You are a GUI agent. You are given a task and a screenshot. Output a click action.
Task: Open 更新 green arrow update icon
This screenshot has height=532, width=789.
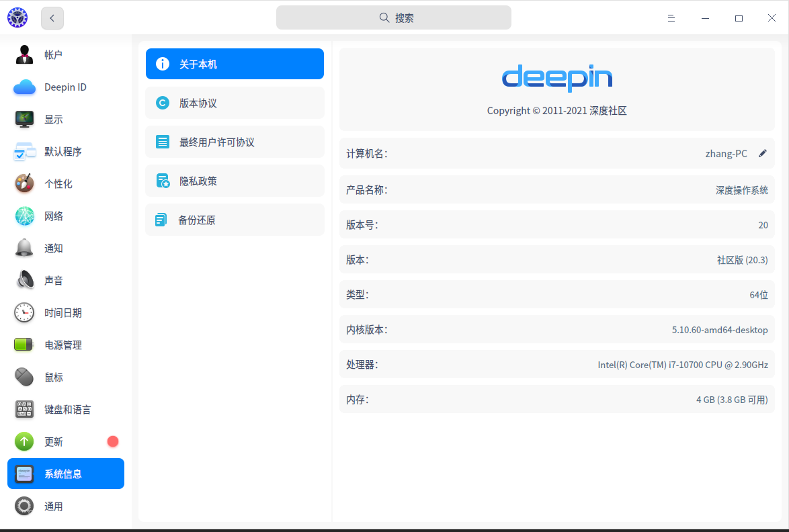tap(24, 441)
